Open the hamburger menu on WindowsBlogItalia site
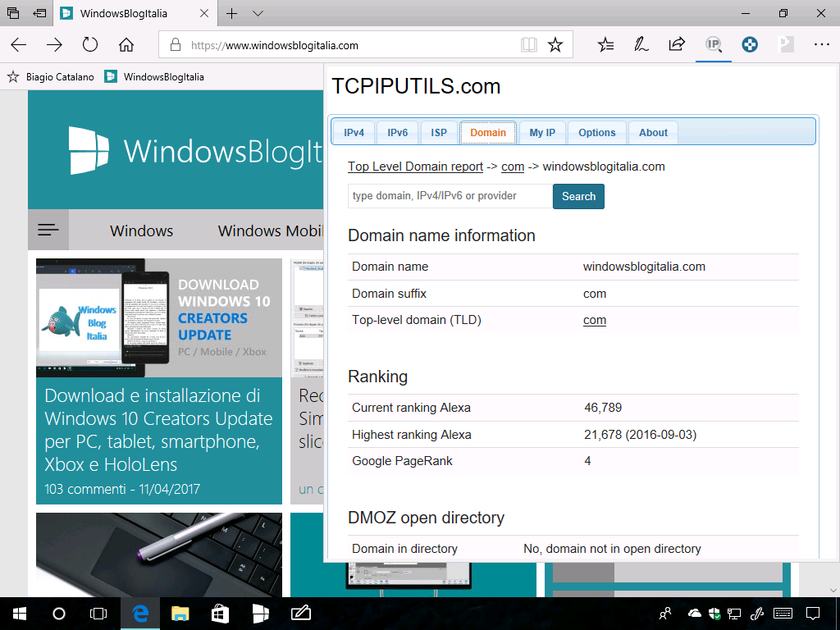This screenshot has height=630, width=840. tap(48, 230)
